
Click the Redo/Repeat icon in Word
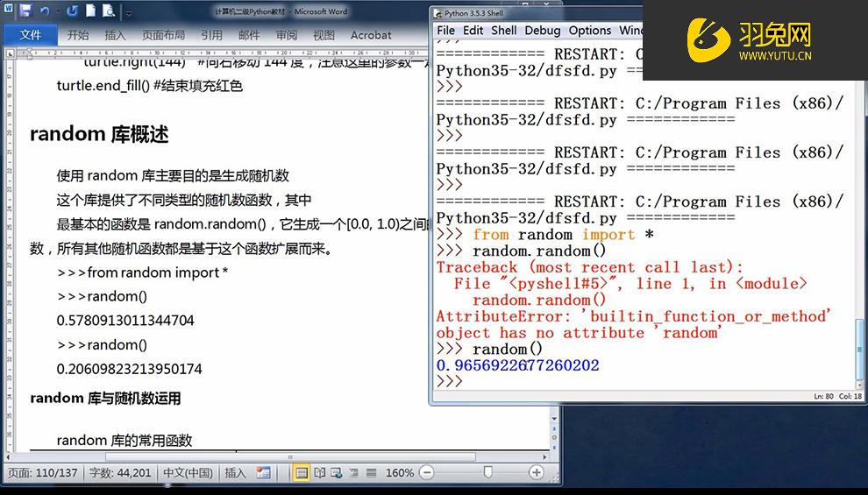point(72,11)
